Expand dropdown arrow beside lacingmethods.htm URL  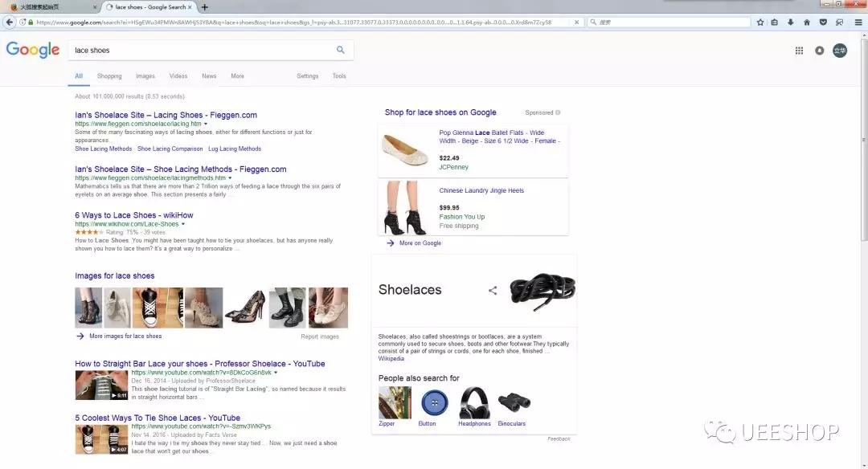(x=230, y=178)
